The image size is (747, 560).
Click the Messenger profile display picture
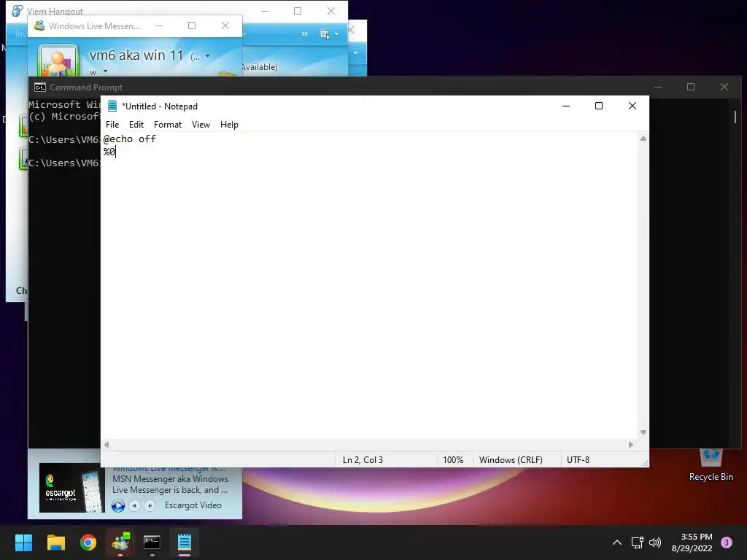pyautogui.click(x=58, y=61)
